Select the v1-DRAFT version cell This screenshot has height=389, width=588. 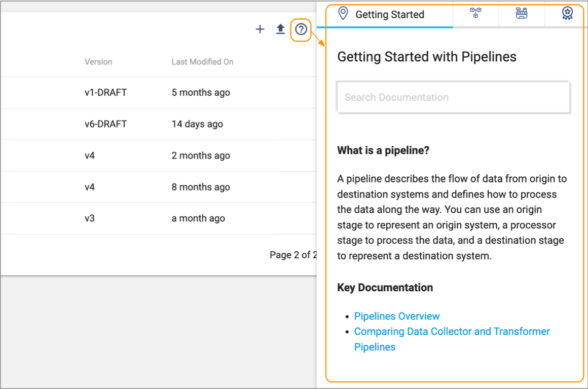106,93
